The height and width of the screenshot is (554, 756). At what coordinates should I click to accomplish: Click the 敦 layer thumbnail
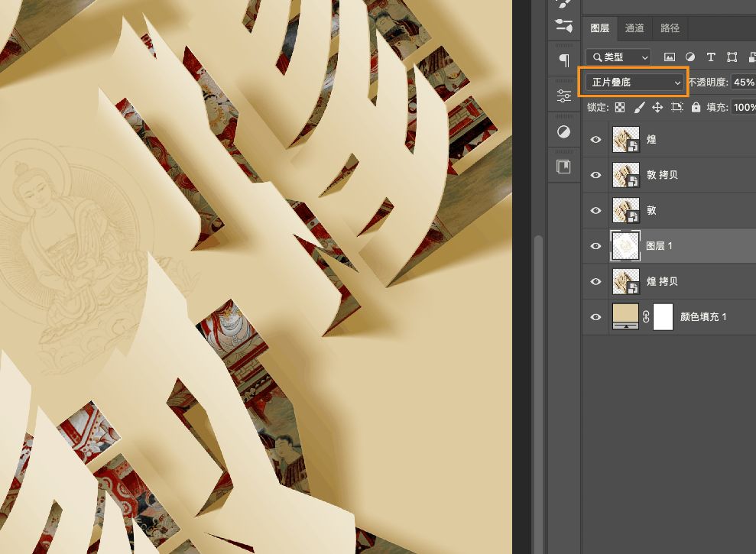pyautogui.click(x=626, y=211)
